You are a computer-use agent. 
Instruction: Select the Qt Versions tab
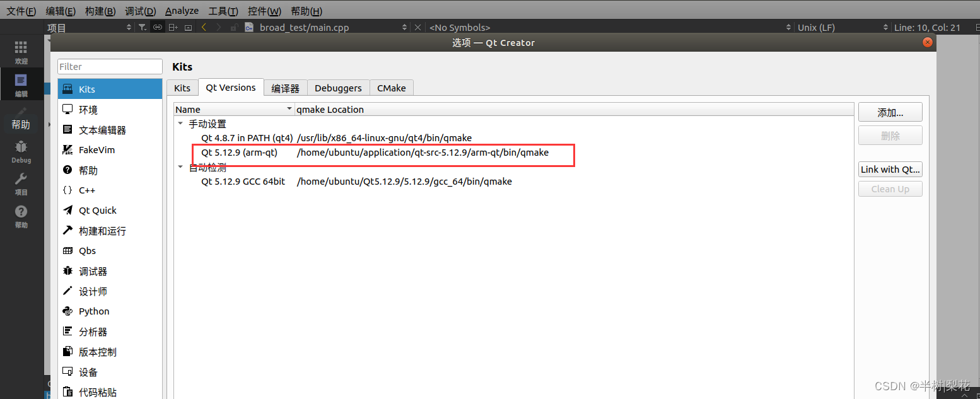[x=231, y=88]
